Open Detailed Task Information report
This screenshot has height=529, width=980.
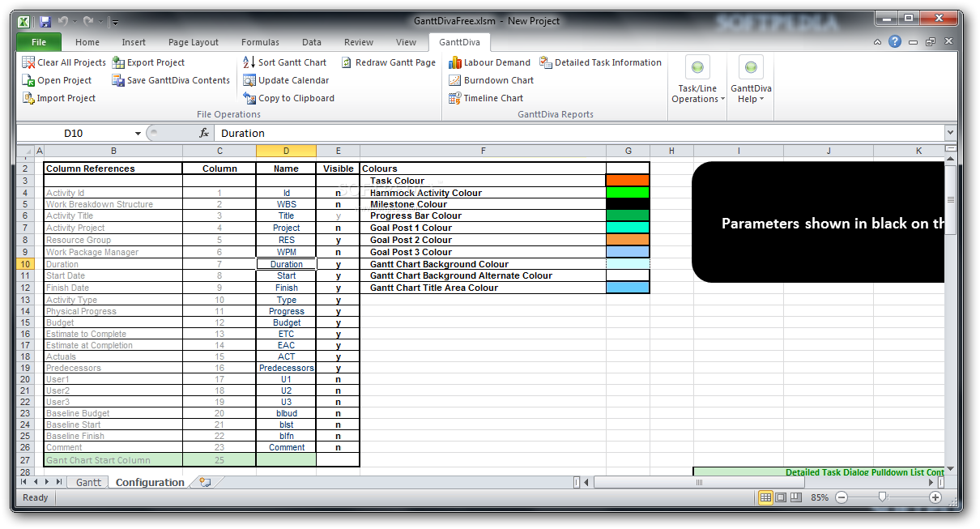pyautogui.click(x=600, y=62)
